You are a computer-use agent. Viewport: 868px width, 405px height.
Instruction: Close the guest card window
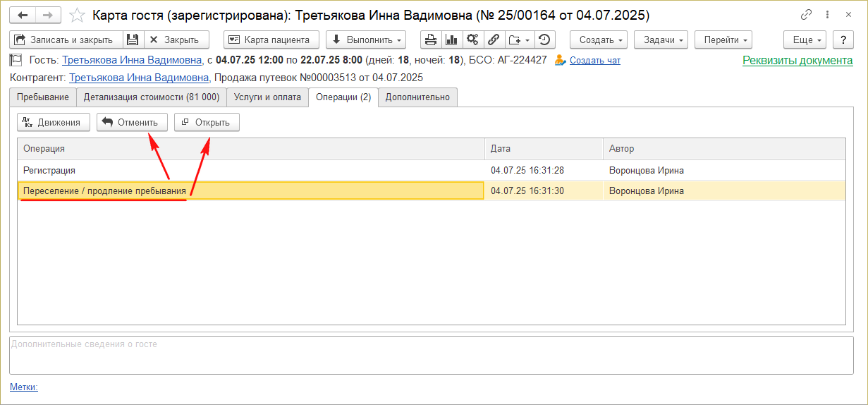point(848,15)
